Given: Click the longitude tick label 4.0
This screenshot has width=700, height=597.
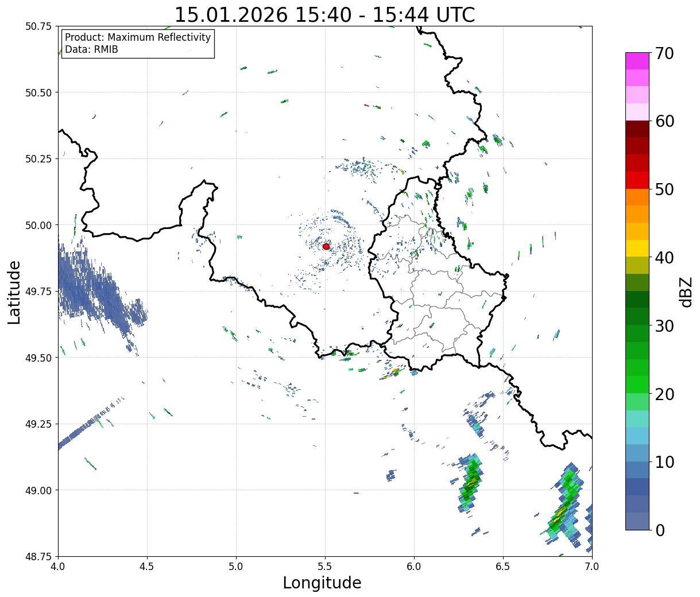Looking at the screenshot, I should tap(58, 567).
